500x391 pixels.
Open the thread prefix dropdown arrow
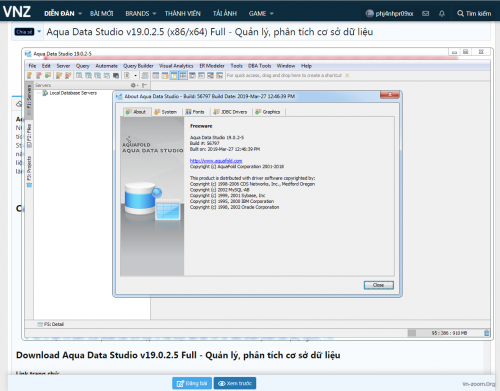[39, 32]
